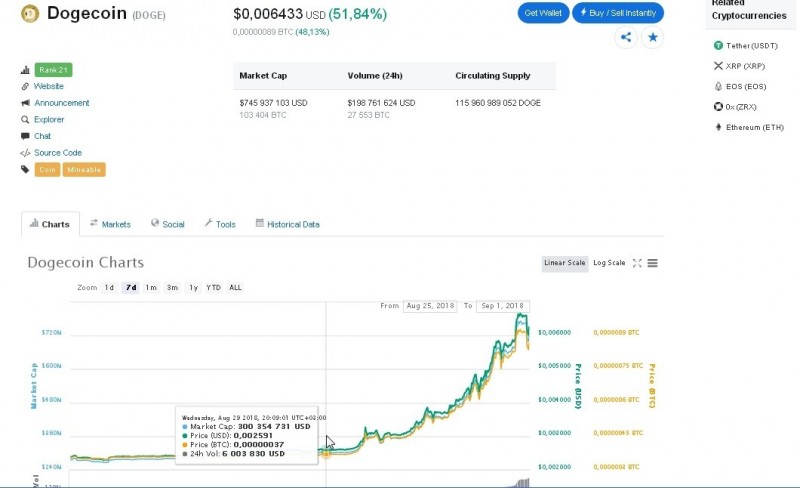Click the Dogecoin logo icon
The width and height of the screenshot is (800, 488).
coord(30,14)
